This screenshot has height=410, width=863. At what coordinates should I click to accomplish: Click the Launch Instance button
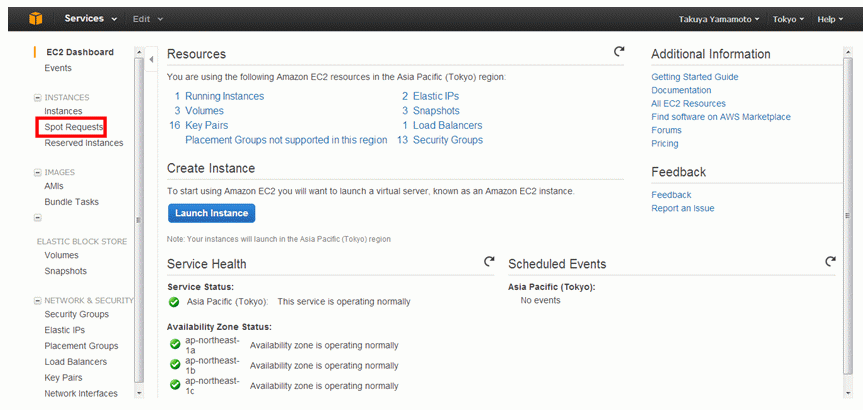pyautogui.click(x=211, y=213)
